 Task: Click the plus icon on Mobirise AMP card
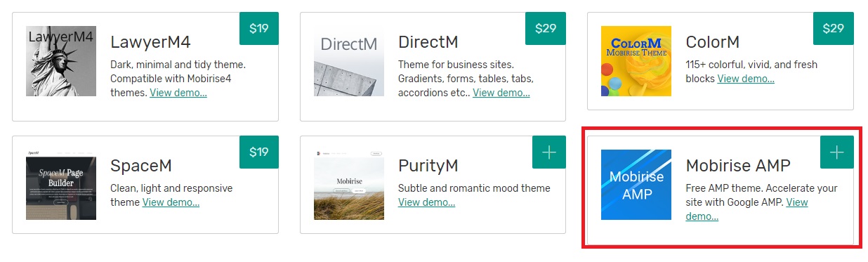pyautogui.click(x=837, y=152)
